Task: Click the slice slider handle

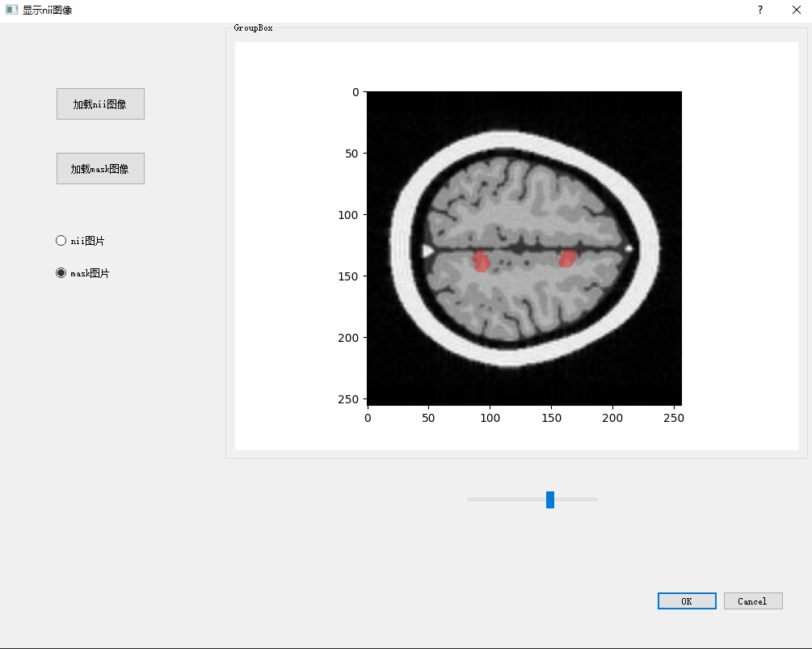Action: coord(549,499)
